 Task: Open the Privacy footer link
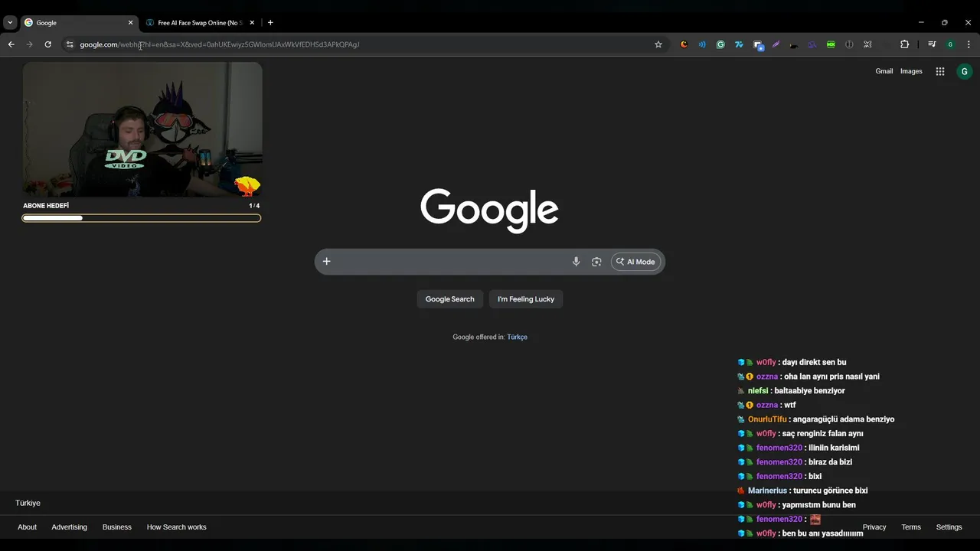[874, 527]
